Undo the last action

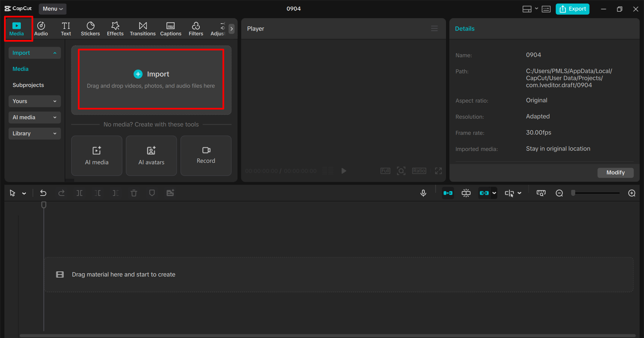[43, 193]
